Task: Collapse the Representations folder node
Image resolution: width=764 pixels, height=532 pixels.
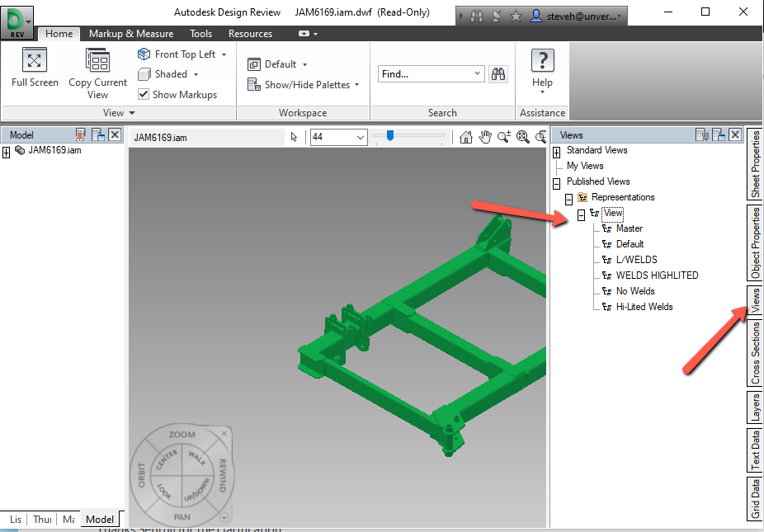Action: tap(568, 200)
